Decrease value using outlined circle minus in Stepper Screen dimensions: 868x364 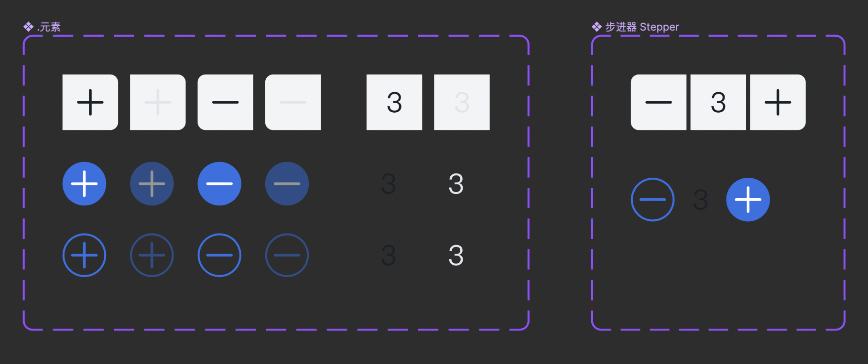click(652, 200)
